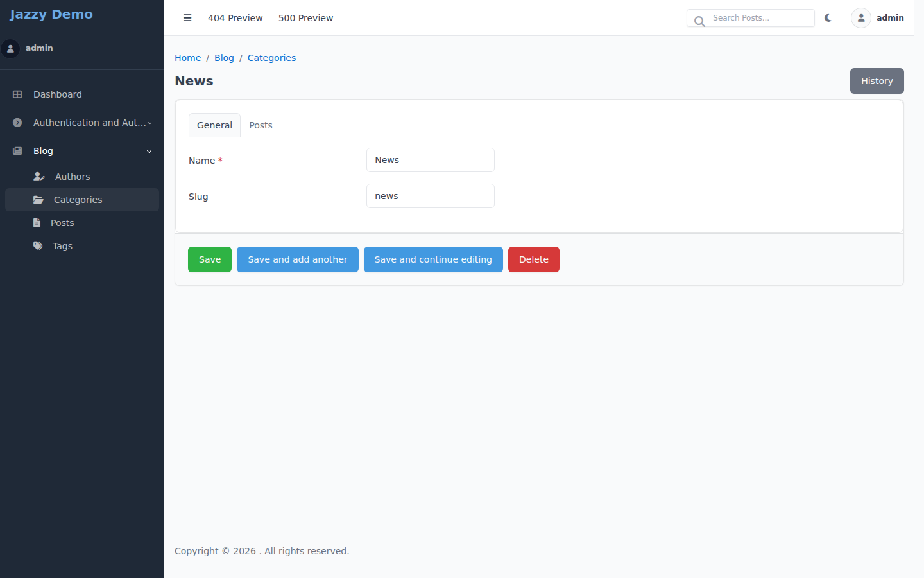Open Tags in the Blog menu
This screenshot has width=924, height=578.
(x=82, y=246)
